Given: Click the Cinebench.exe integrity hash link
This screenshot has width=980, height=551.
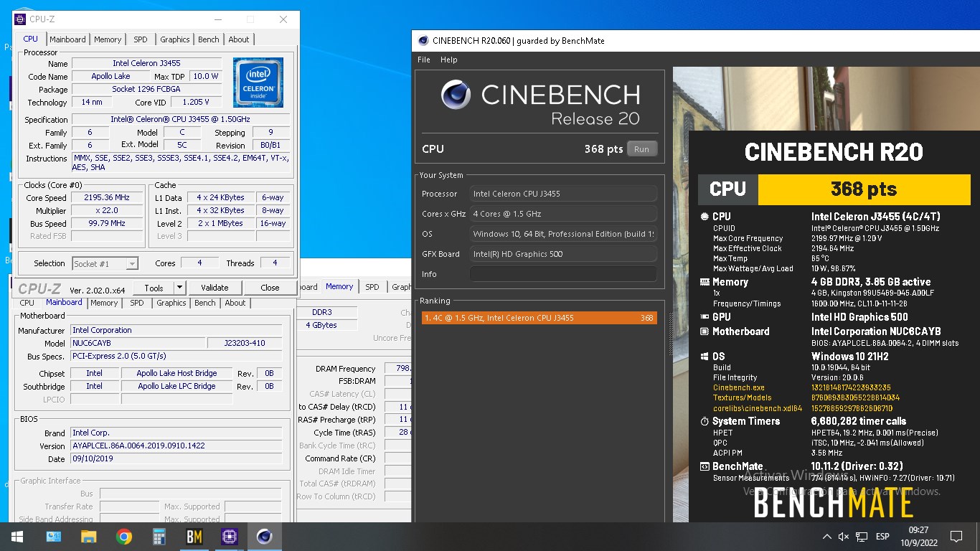Looking at the screenshot, I should 850,387.
